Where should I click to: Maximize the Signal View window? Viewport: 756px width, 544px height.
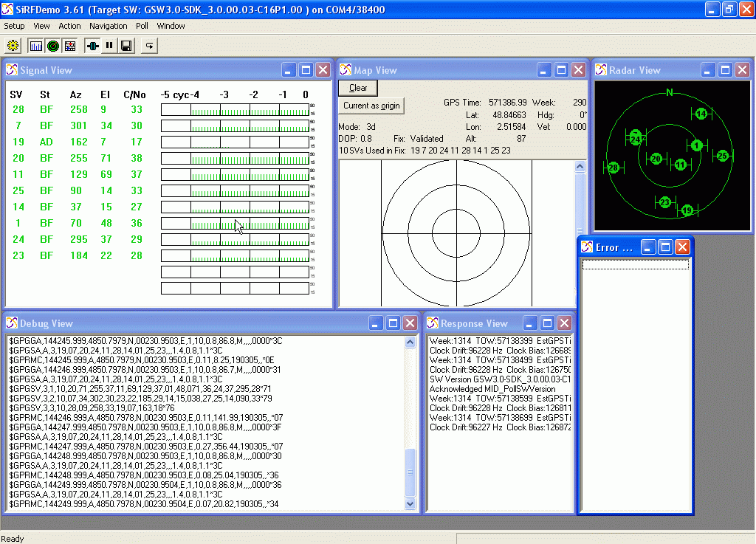306,70
